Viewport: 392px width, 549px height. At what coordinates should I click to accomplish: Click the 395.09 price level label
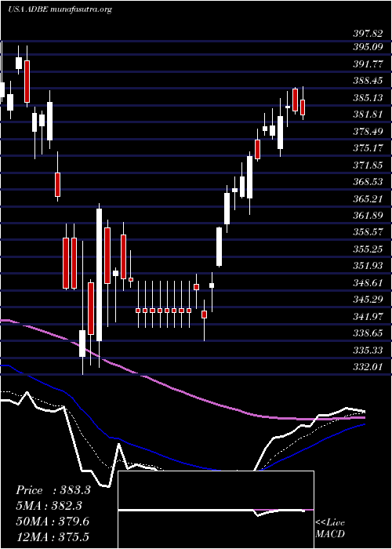coord(367,47)
